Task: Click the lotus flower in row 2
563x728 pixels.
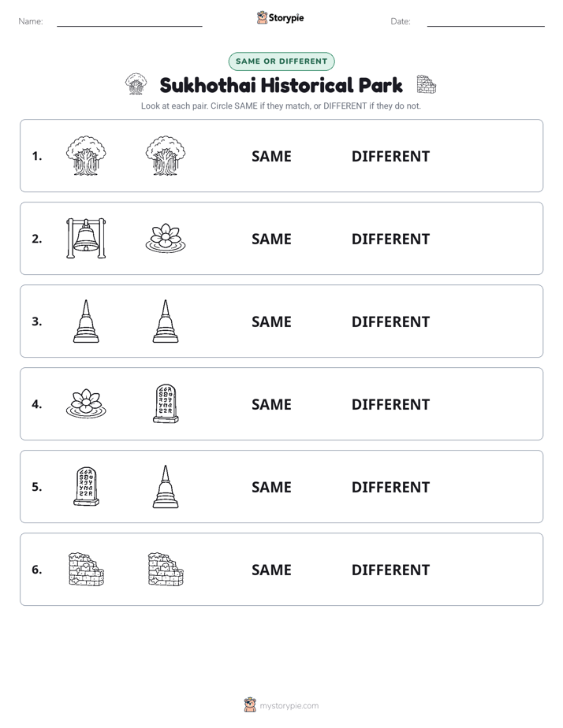Action: click(166, 238)
